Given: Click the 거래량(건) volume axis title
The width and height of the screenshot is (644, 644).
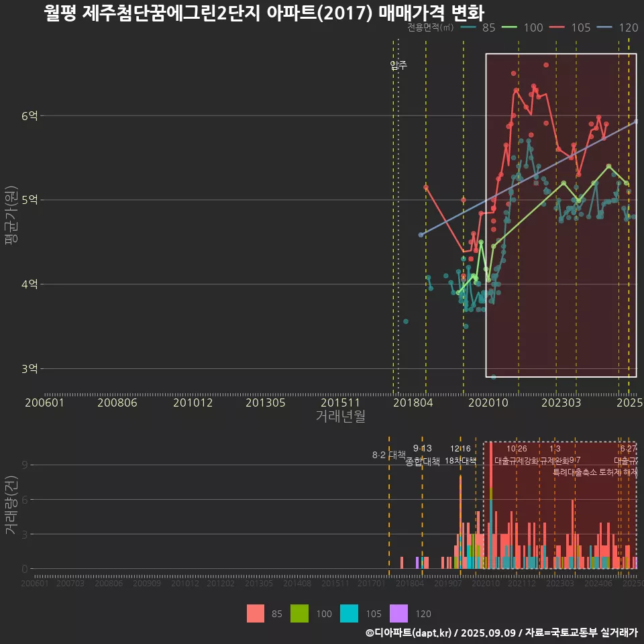Looking at the screenshot, I should (x=11, y=505).
